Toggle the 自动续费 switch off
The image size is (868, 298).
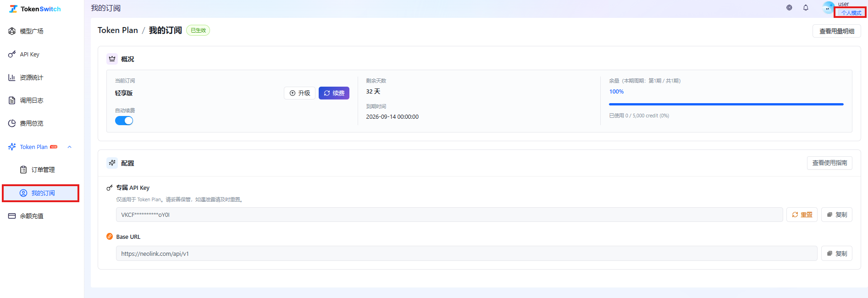coord(124,121)
